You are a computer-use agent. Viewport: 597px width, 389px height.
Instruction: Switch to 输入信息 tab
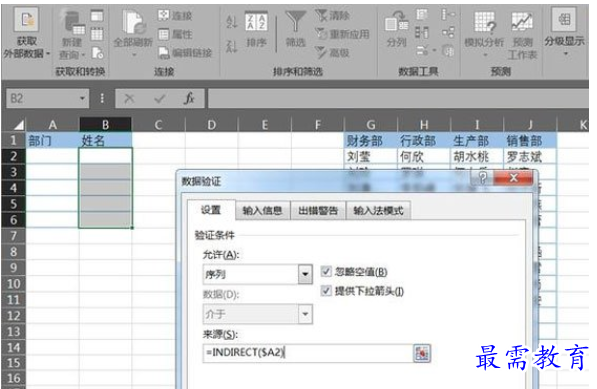262,210
